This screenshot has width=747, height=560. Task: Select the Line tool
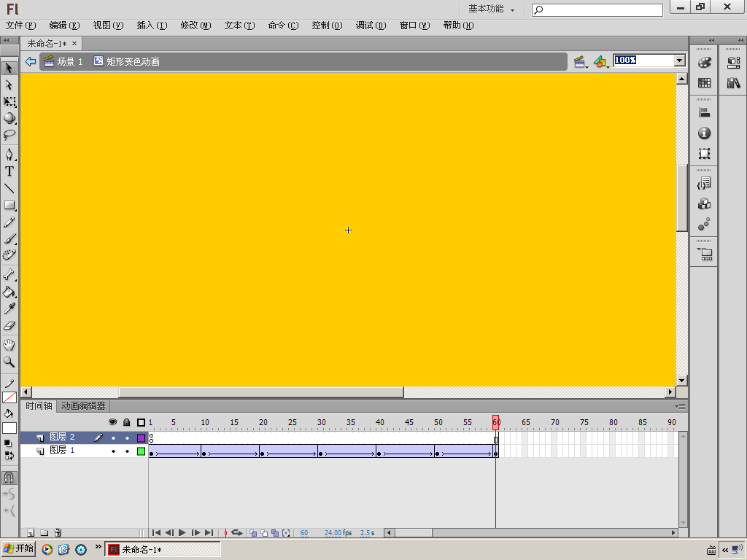click(9, 189)
